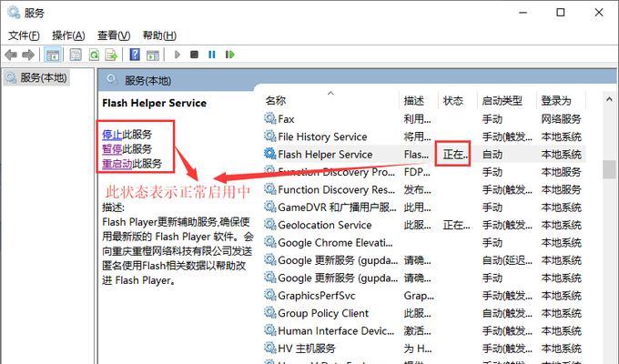Click the 服务(本地) header of details pane
The image size is (619, 364).
coord(148,81)
